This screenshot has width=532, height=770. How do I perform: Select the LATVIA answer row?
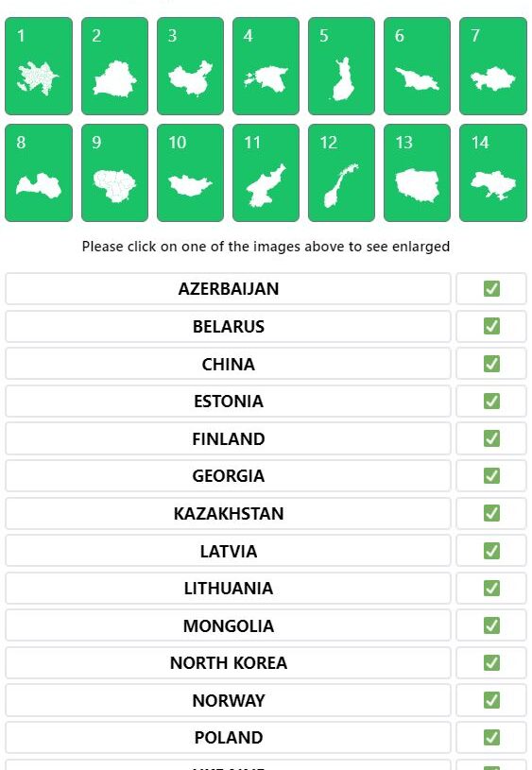[x=228, y=551]
